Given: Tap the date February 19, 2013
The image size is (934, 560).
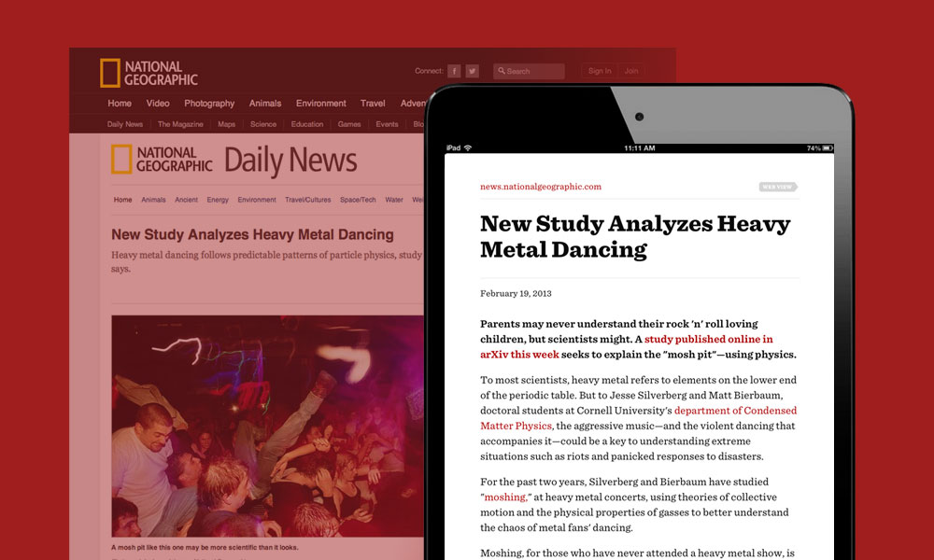Looking at the screenshot, I should (516, 293).
